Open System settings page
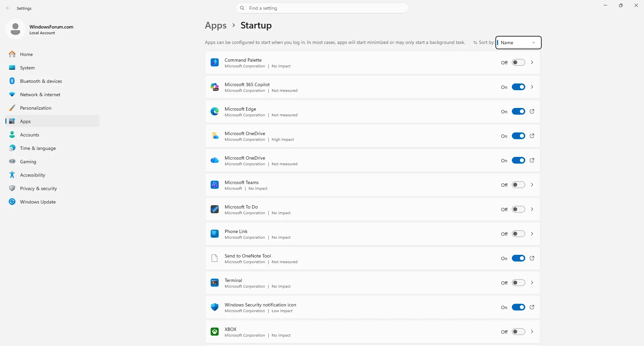The image size is (644, 346). 52,68
